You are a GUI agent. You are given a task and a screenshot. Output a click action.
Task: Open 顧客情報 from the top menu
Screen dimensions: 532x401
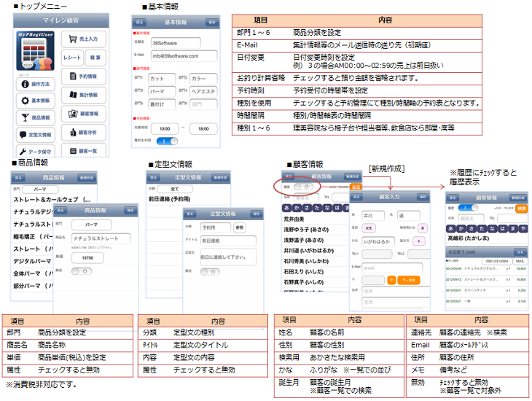(x=84, y=114)
